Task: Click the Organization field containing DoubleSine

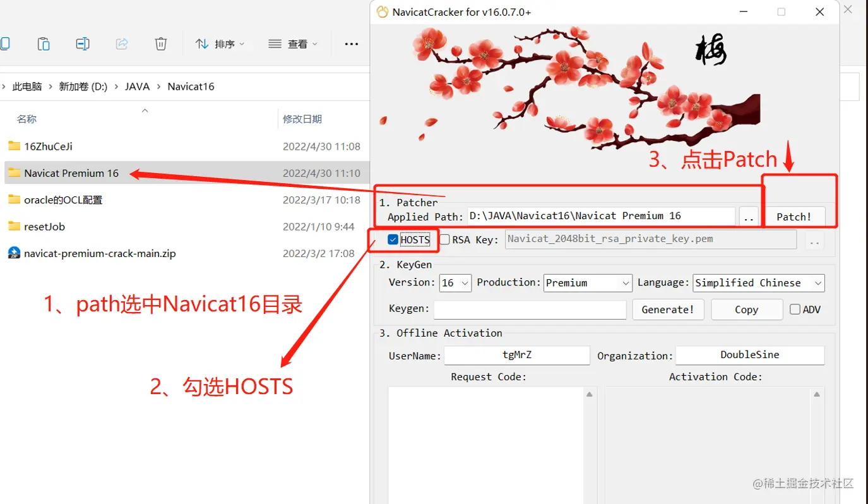Action: point(750,355)
